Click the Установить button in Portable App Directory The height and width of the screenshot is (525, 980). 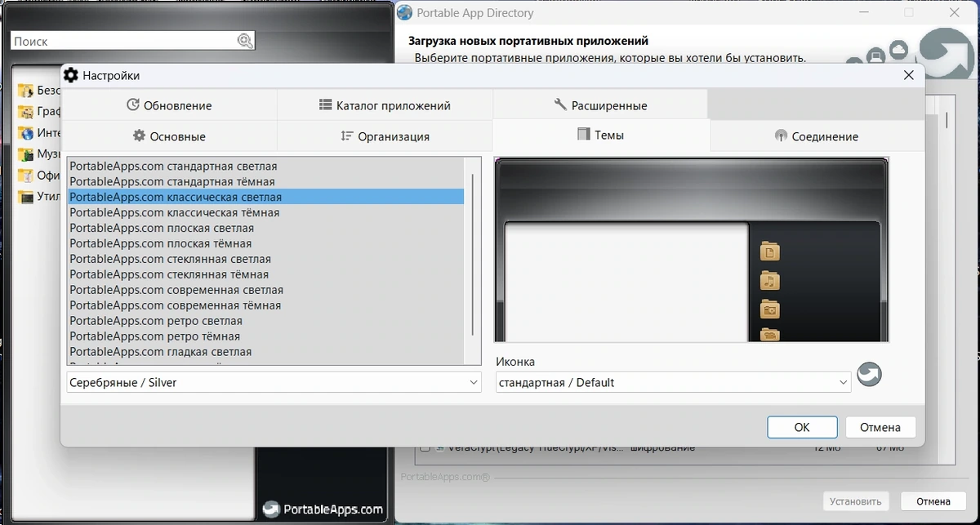[855, 501]
